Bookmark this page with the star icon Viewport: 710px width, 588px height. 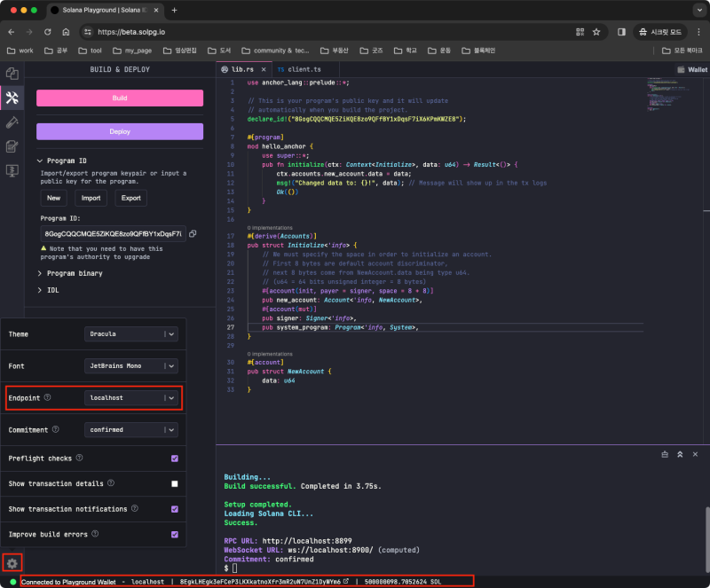pyautogui.click(x=596, y=32)
